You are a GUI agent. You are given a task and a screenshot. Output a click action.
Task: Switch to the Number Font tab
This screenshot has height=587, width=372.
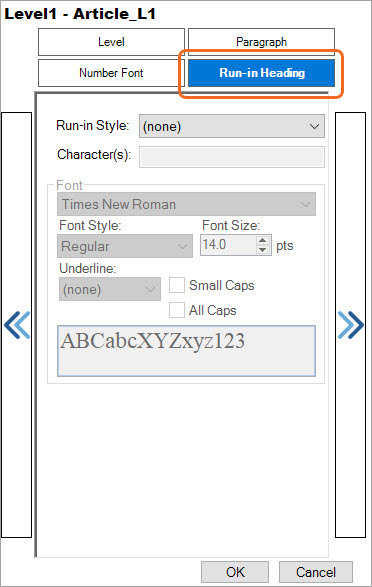pos(112,73)
